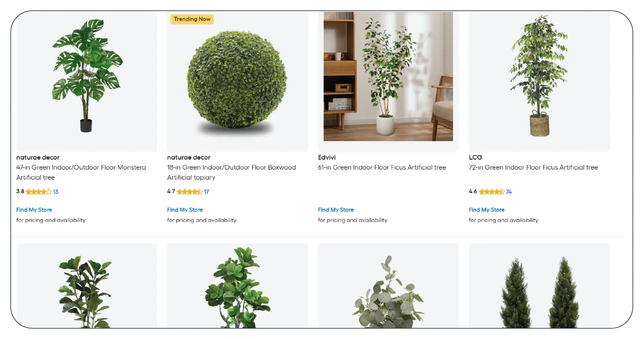
Task: Open the twin cypress trees product image
Action: [x=539, y=286]
